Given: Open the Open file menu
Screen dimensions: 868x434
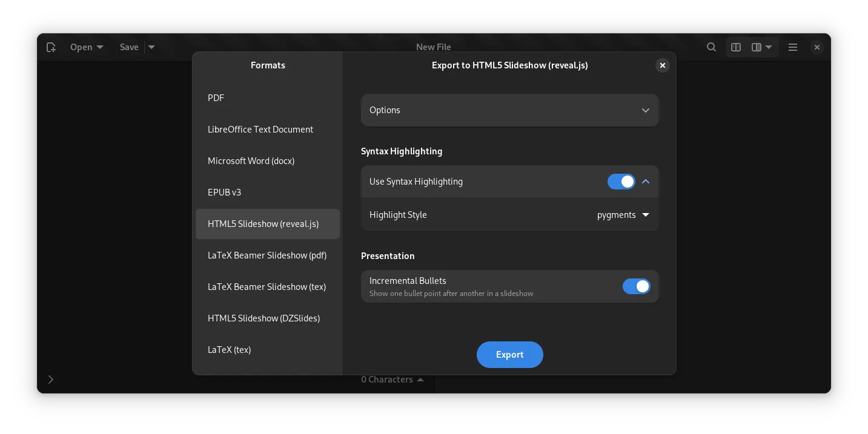Looking at the screenshot, I should pyautogui.click(x=87, y=47).
